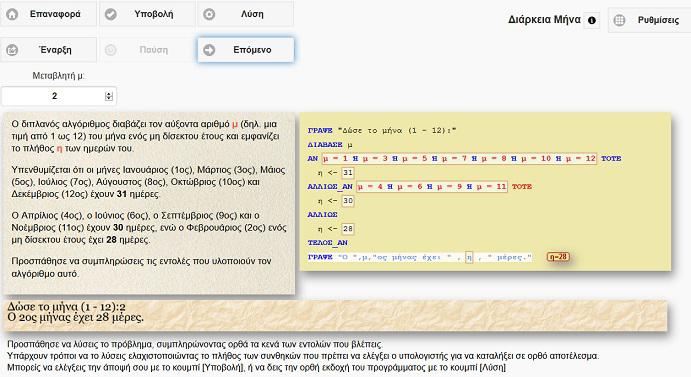Image resolution: width=691 pixels, height=377 pixels.
Task: Click output line 'Δώσε το μήνα (1 - 12):2'
Action: click(67, 306)
